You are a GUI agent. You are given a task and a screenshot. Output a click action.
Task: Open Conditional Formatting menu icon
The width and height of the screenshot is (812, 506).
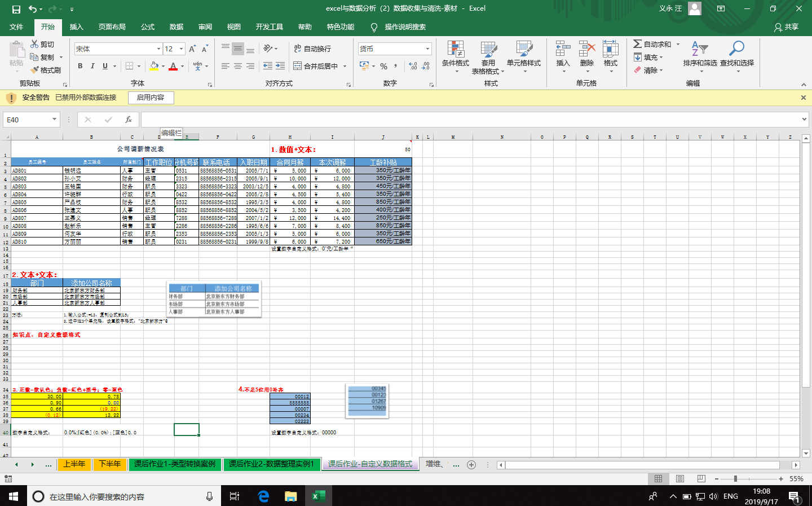(455, 50)
